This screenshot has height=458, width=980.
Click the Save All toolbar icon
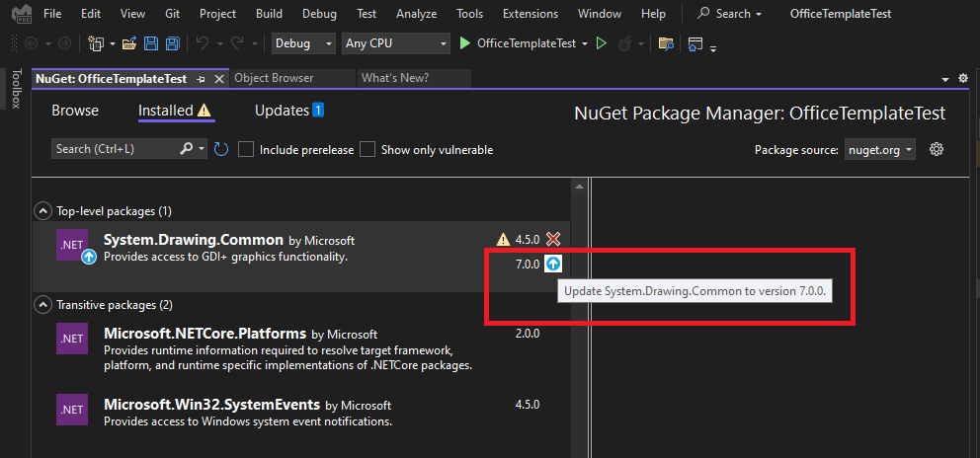coord(172,43)
